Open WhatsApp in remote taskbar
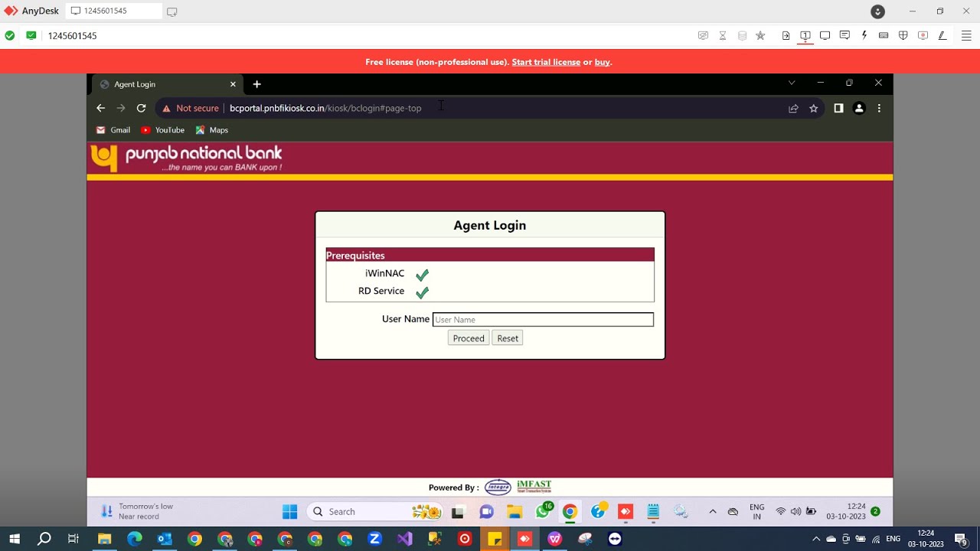Screen dimensions: 980x551 pos(544,511)
